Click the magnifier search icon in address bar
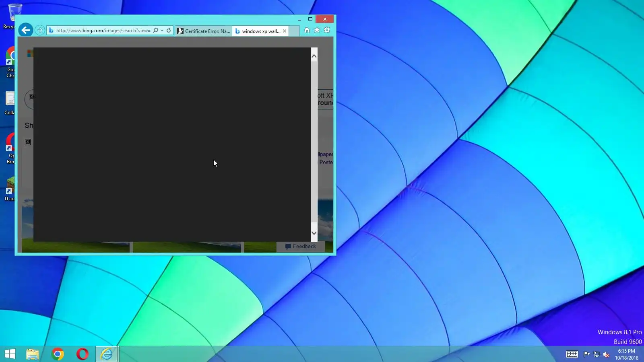This screenshot has height=362, width=644. click(x=156, y=31)
